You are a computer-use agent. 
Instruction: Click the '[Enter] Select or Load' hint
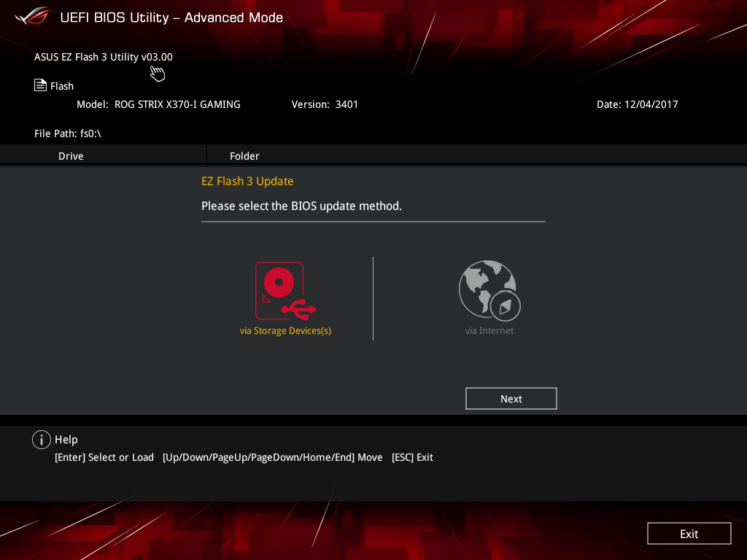tap(104, 457)
